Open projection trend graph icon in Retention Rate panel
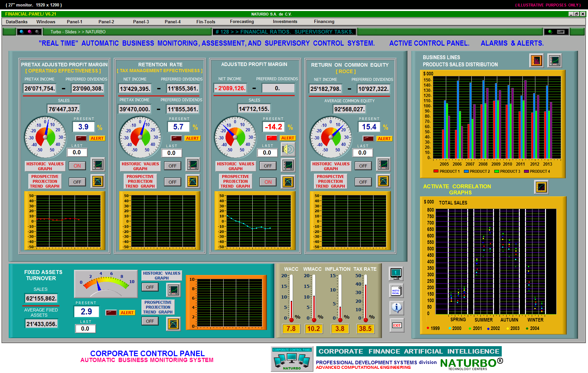 click(193, 181)
